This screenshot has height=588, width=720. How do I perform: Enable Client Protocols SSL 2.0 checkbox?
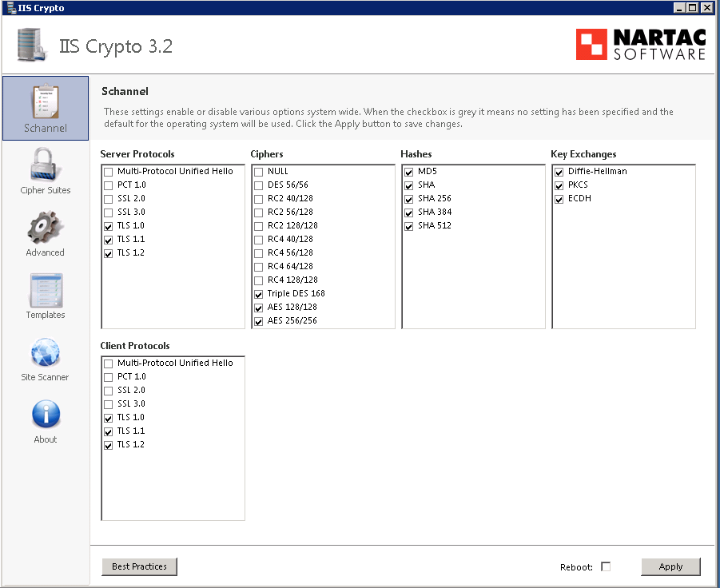[109, 391]
